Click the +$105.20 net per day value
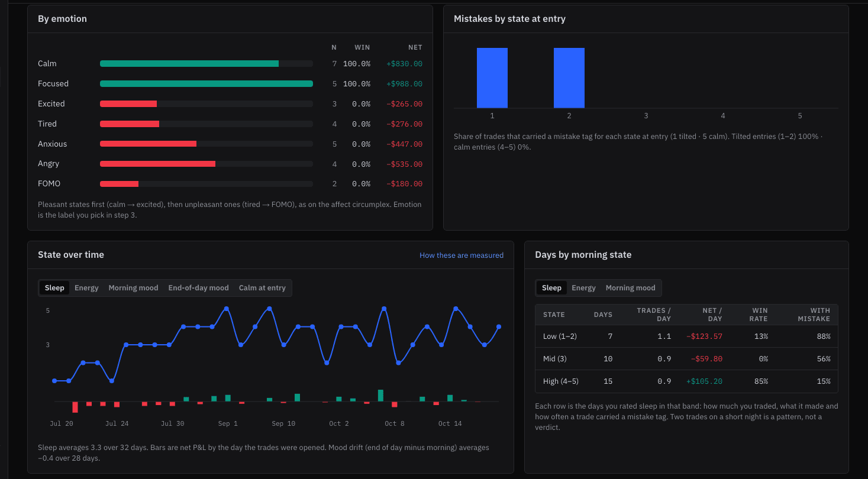 [x=704, y=381]
